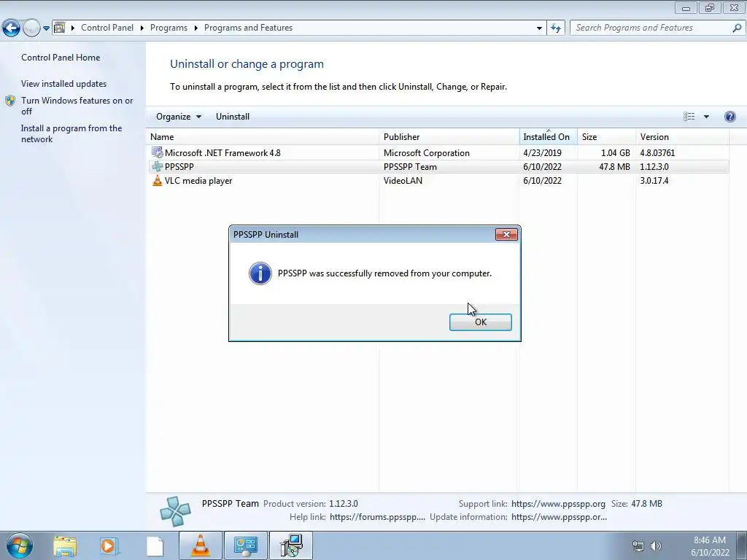Click the VLC cone icon in list
This screenshot has height=560, width=747.
(158, 181)
